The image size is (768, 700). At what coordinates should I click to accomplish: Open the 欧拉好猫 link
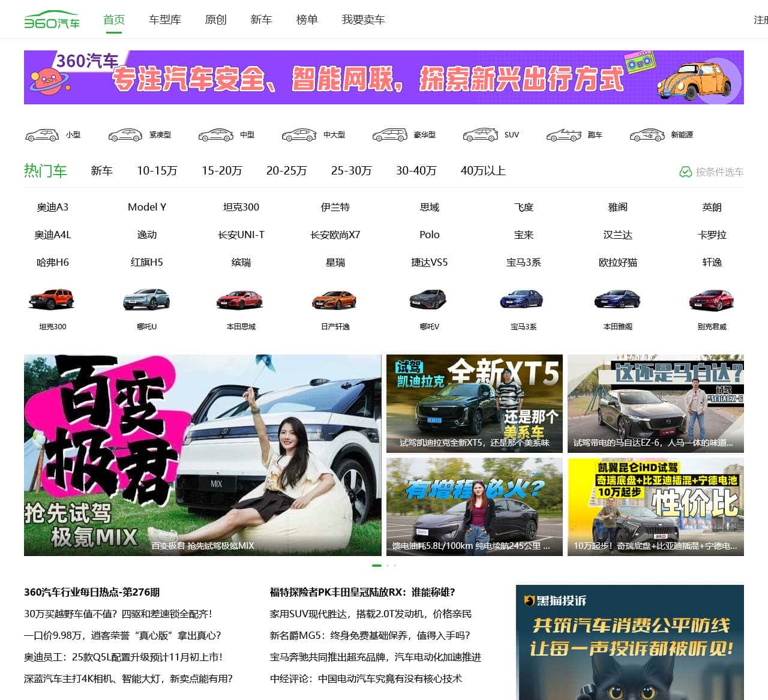[618, 262]
